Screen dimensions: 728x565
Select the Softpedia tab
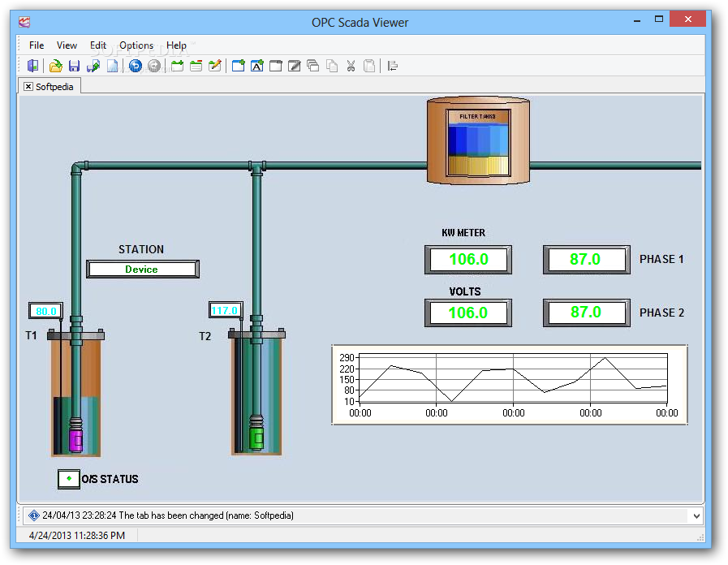tap(50, 86)
